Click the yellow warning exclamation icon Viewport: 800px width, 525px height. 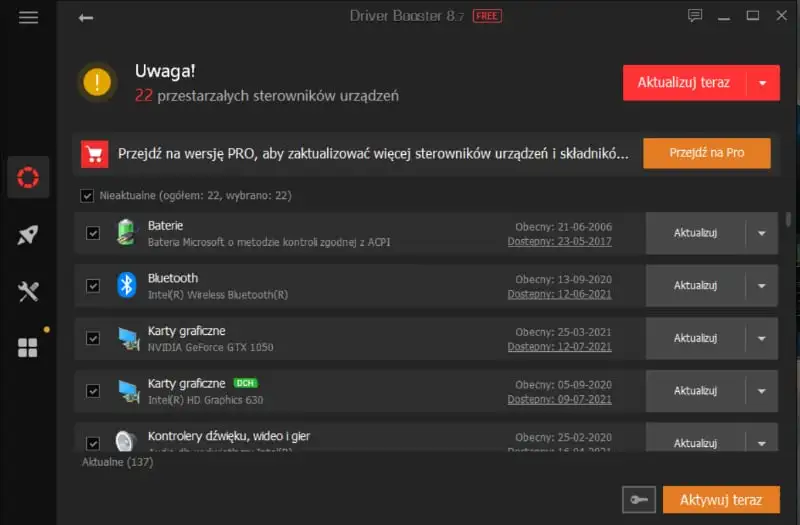97,82
